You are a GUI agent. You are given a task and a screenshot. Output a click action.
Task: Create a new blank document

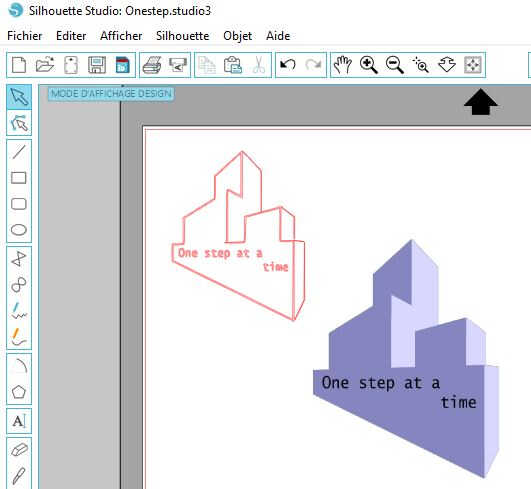tap(19, 65)
